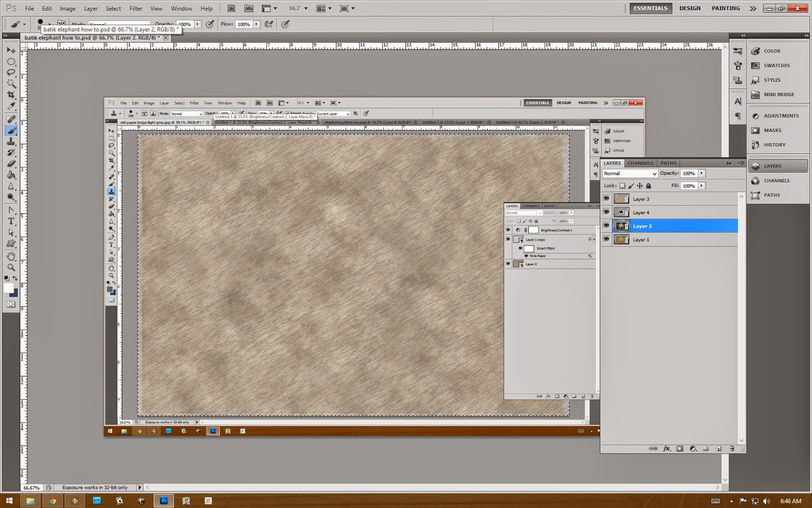Viewport: 812px width, 508px height.
Task: Open the tool preset picker
Action: [x=18, y=24]
